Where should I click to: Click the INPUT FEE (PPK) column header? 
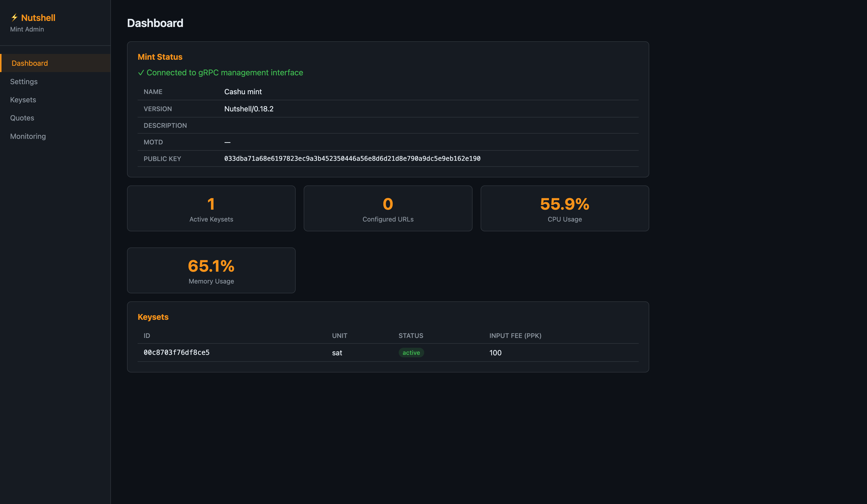[515, 335]
